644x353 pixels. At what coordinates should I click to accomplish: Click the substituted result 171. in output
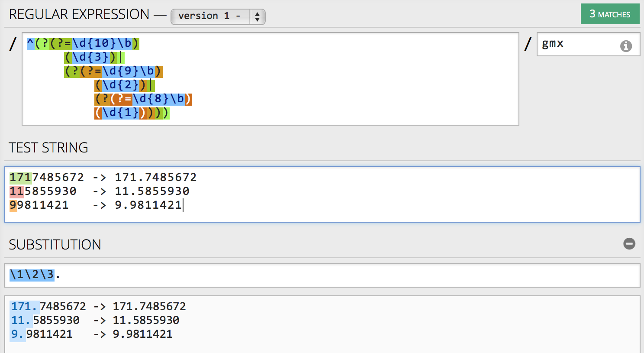[x=25, y=307]
